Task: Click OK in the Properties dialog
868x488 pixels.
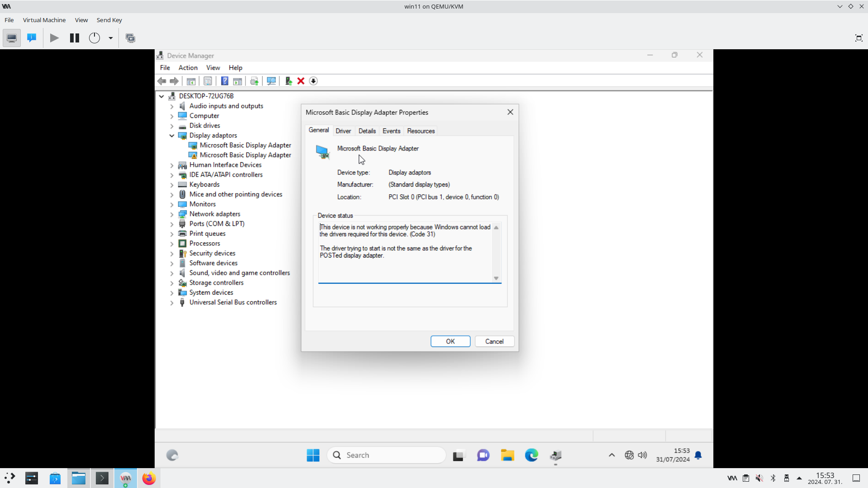Action: coord(450,342)
